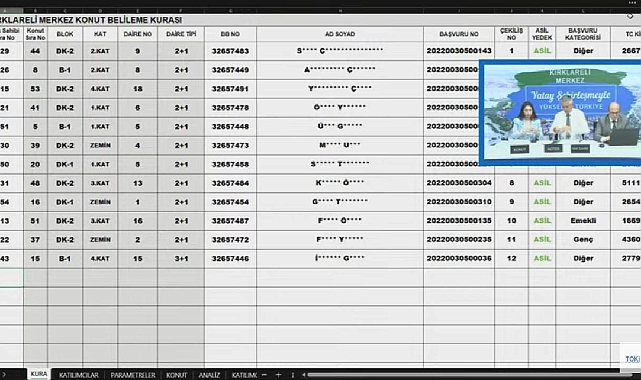The height and width of the screenshot is (380, 641).
Task: Select the Konut Sıra No cell 48
Action: [x=36, y=183]
